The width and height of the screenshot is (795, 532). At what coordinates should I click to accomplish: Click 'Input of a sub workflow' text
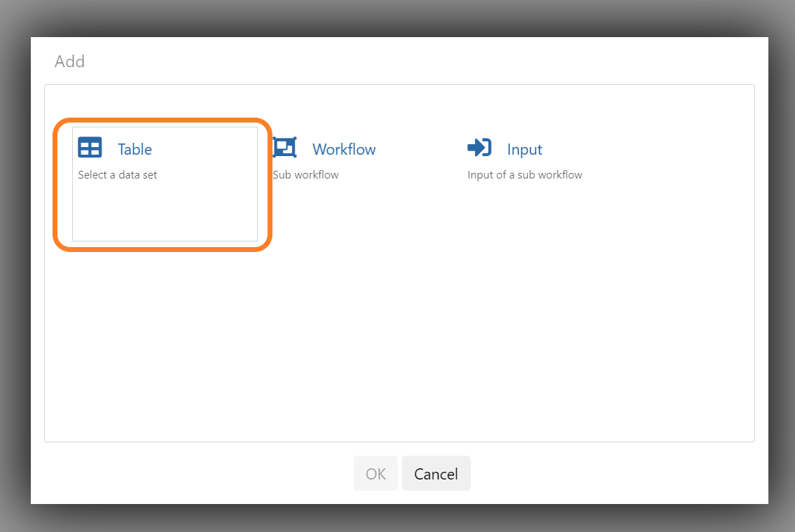(x=525, y=175)
